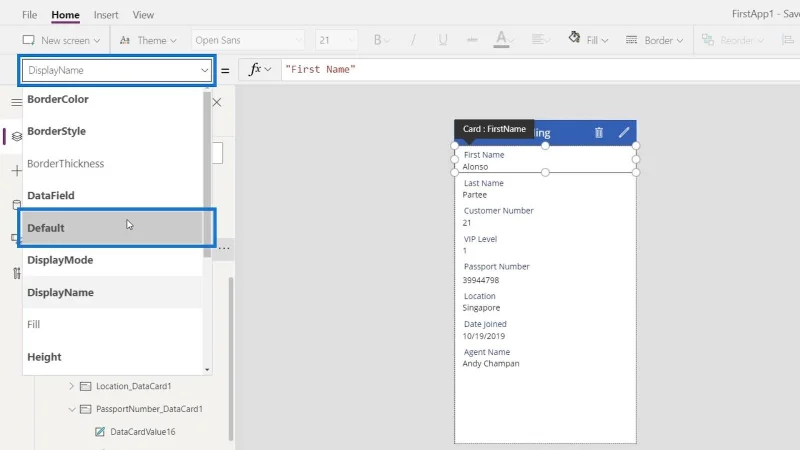The width and height of the screenshot is (800, 450).
Task: Click the Last Name label on canvas
Action: (x=484, y=183)
